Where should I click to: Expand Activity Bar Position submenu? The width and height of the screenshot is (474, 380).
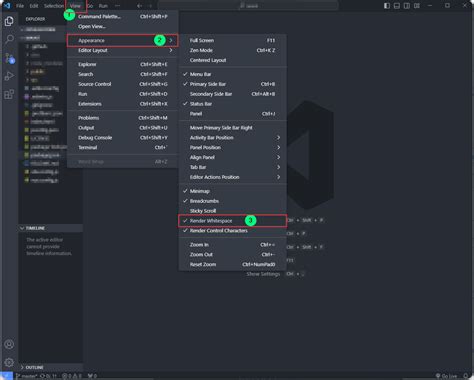[x=232, y=138]
